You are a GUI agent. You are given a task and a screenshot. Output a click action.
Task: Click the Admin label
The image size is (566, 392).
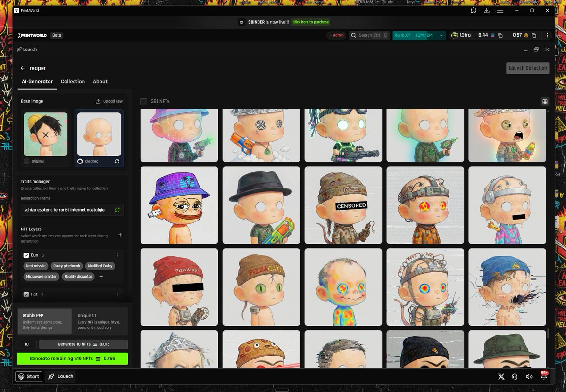[336, 35]
